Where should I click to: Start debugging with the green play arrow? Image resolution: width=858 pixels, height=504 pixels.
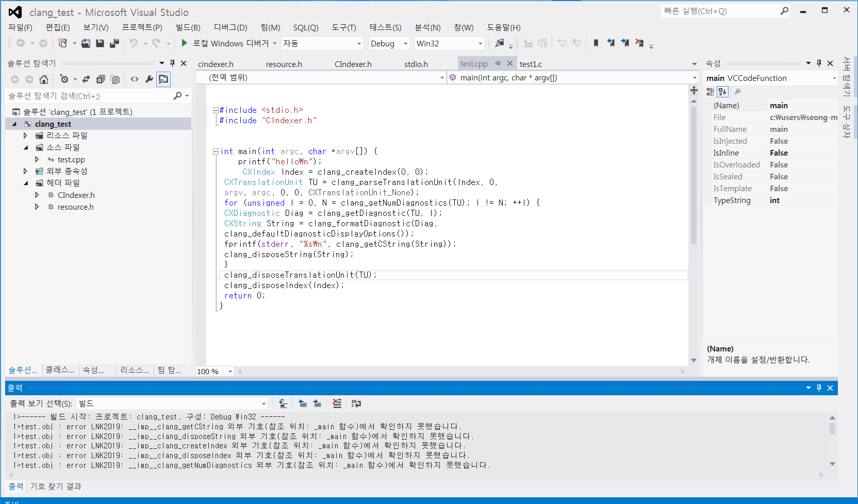(184, 43)
